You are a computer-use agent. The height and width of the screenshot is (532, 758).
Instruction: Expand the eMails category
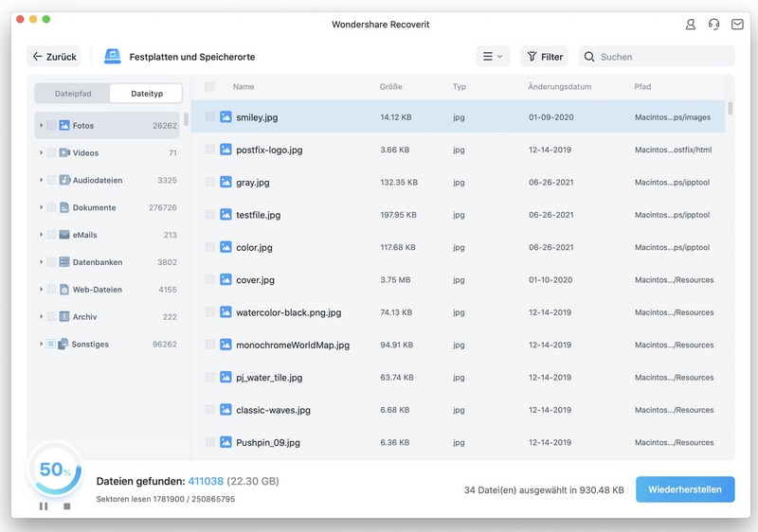point(41,235)
